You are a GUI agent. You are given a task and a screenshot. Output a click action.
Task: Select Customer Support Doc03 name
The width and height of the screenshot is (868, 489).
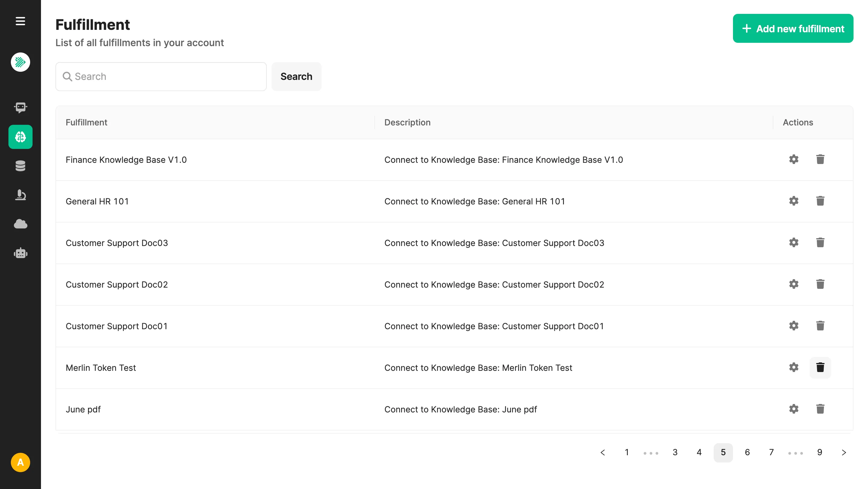click(x=117, y=243)
